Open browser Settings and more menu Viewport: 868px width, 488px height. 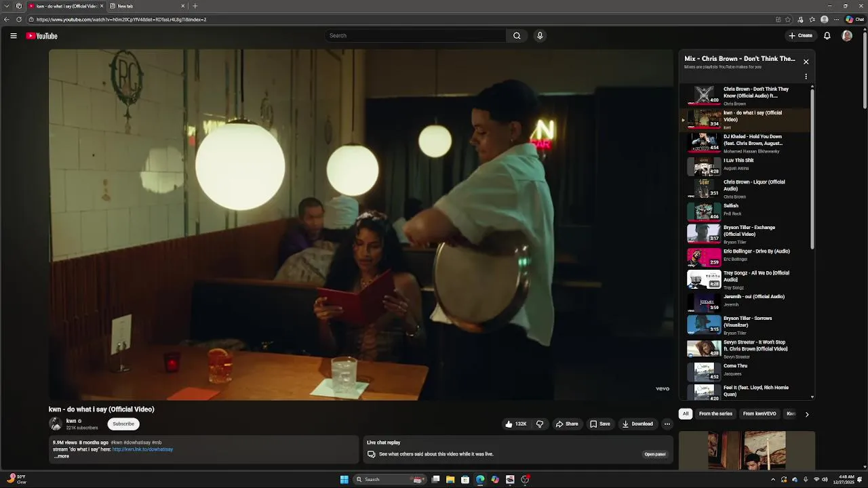836,20
